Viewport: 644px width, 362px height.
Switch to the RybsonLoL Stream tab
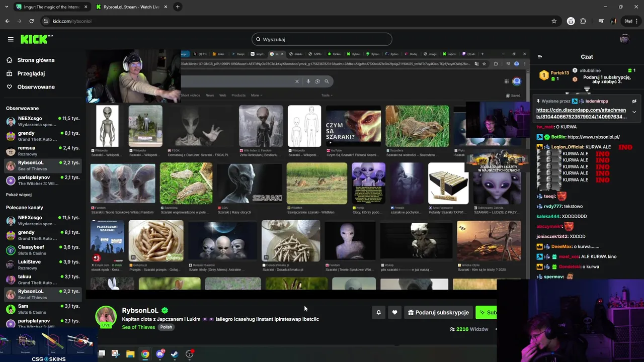point(131,7)
